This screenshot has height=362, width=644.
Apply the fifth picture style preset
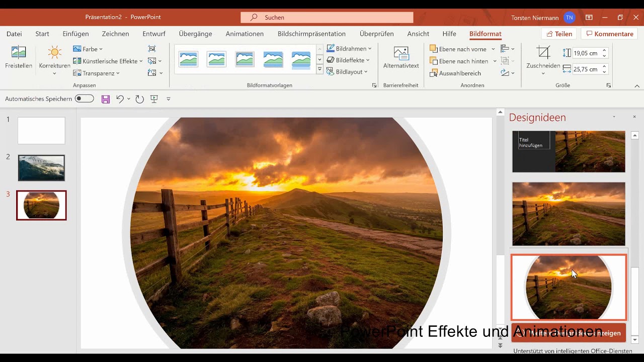point(301,59)
